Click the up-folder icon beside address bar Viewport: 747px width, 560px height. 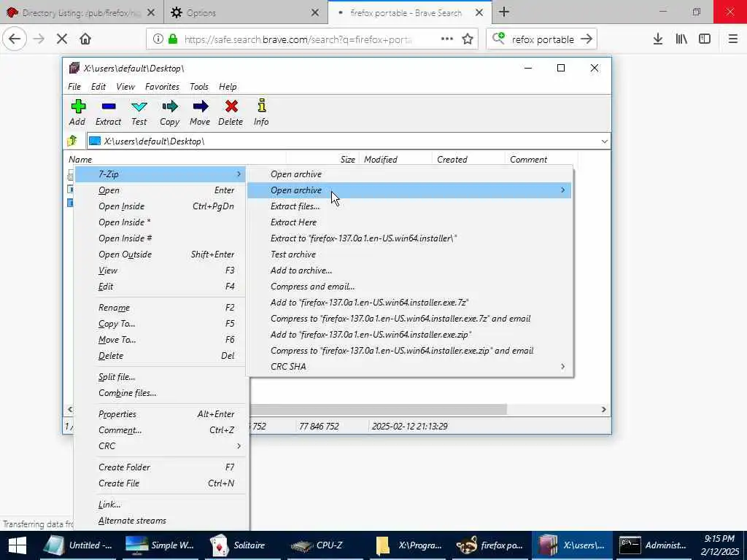pyautogui.click(x=72, y=141)
